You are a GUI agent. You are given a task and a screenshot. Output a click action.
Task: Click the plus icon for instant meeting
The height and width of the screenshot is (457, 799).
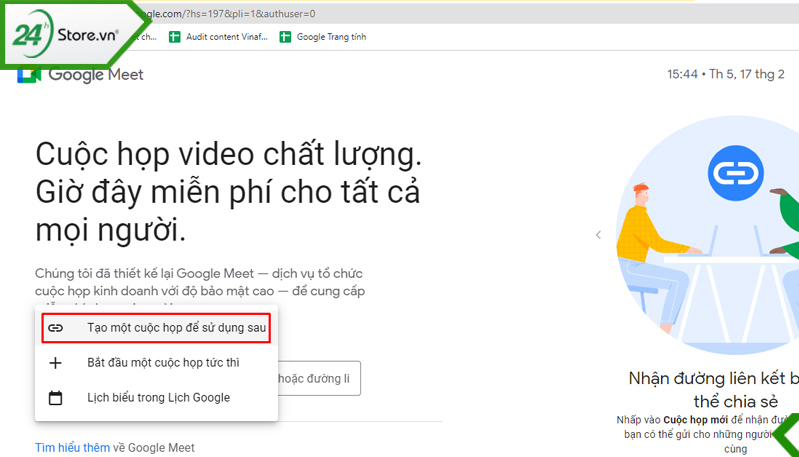[x=55, y=363]
